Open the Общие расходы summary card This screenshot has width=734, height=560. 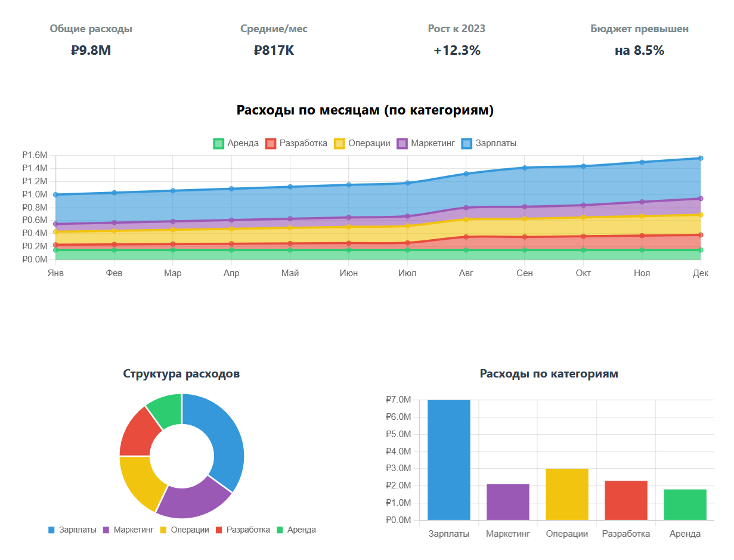[91, 40]
